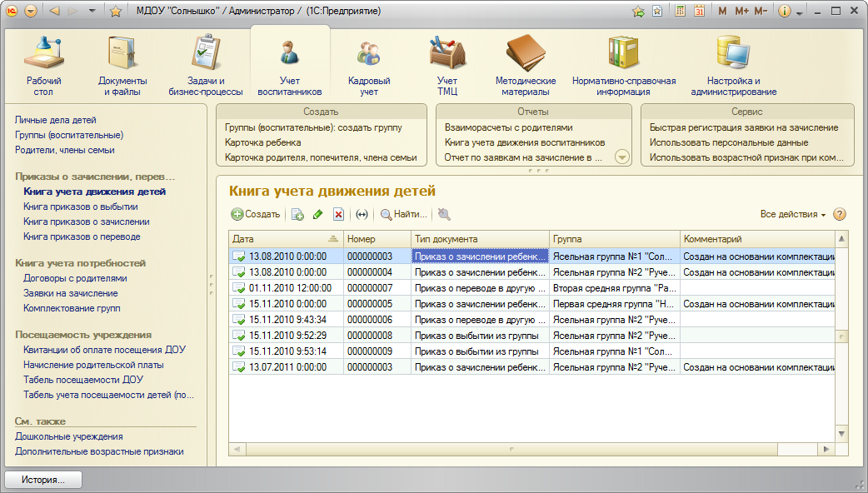Click the help question mark icon

tap(840, 214)
